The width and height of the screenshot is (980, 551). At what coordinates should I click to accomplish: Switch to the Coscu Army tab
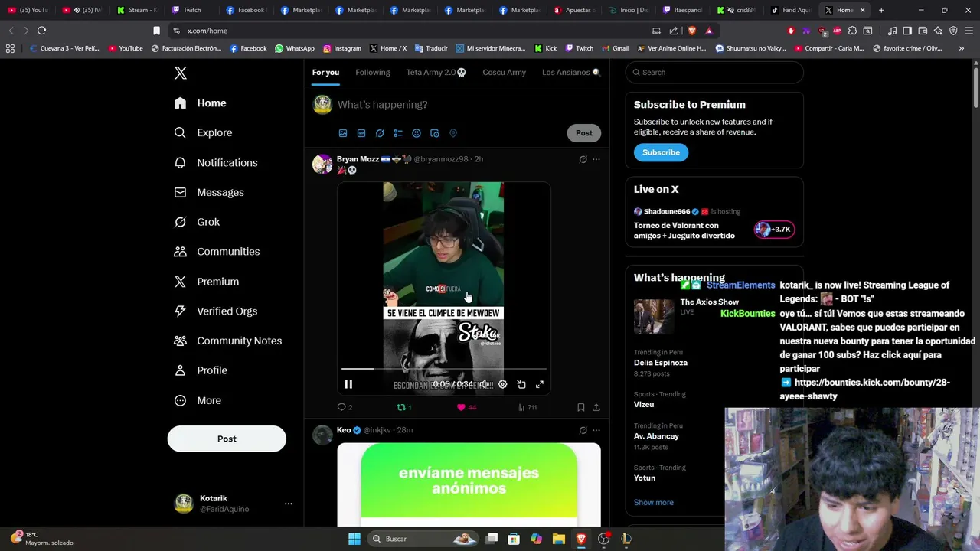pos(504,72)
